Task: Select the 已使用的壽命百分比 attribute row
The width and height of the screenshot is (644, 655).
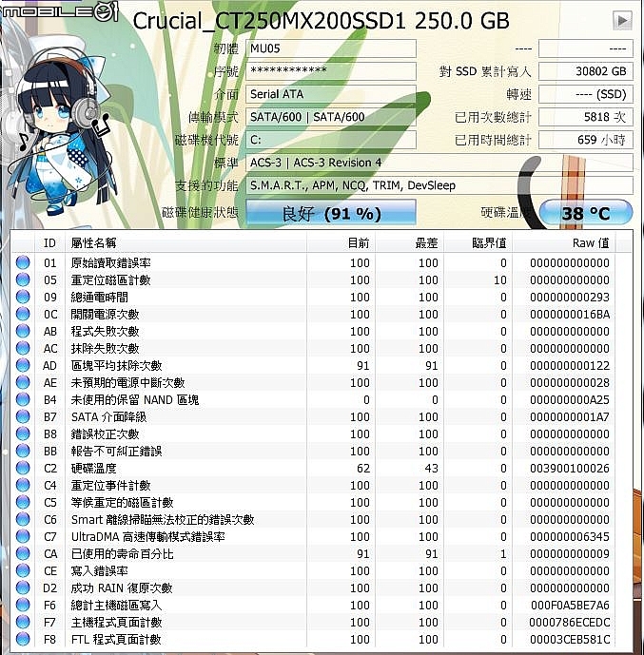Action: click(x=313, y=553)
